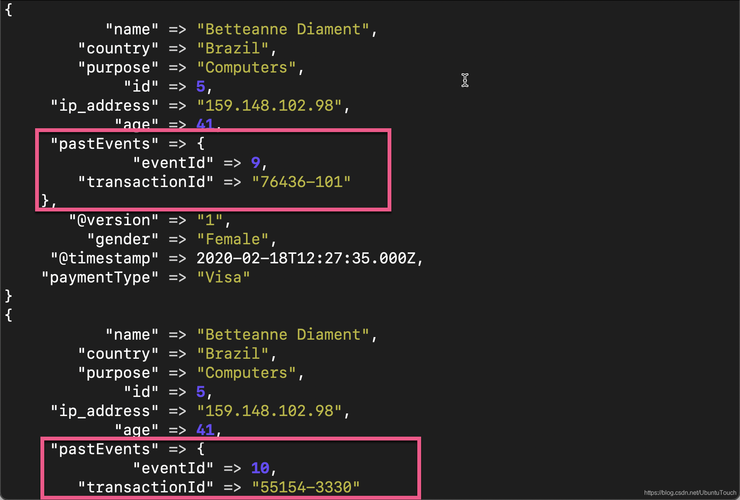The image size is (740, 500).
Task: Click the eventId value 9
Action: click(x=255, y=162)
